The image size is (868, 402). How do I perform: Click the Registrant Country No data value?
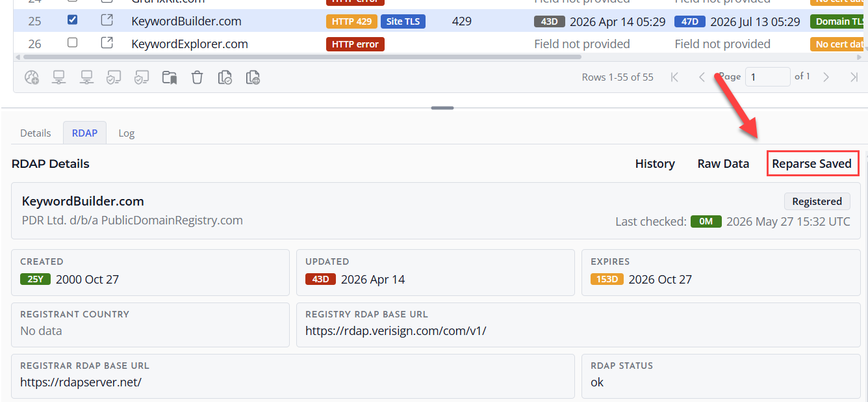[x=41, y=330]
